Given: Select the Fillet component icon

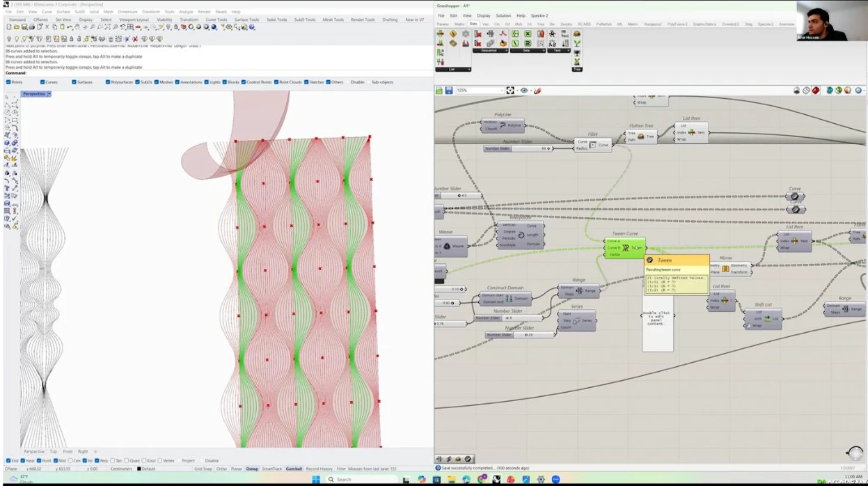Looking at the screenshot, I should pos(593,145).
